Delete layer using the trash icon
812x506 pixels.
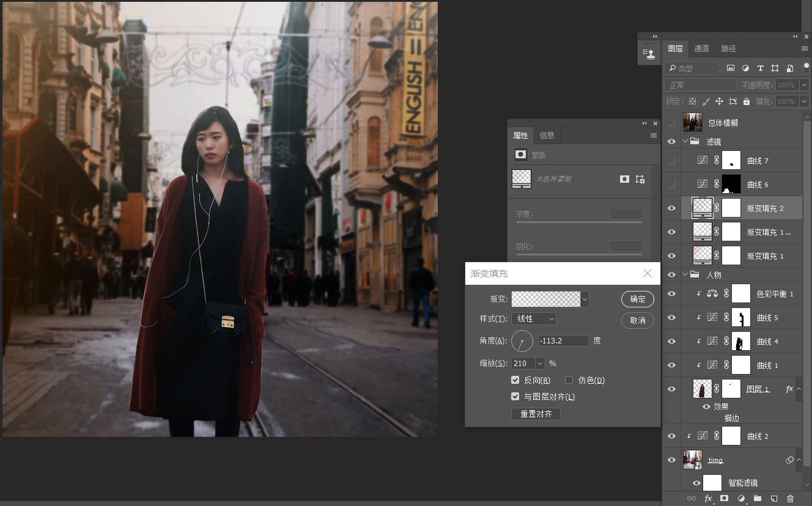click(x=790, y=499)
